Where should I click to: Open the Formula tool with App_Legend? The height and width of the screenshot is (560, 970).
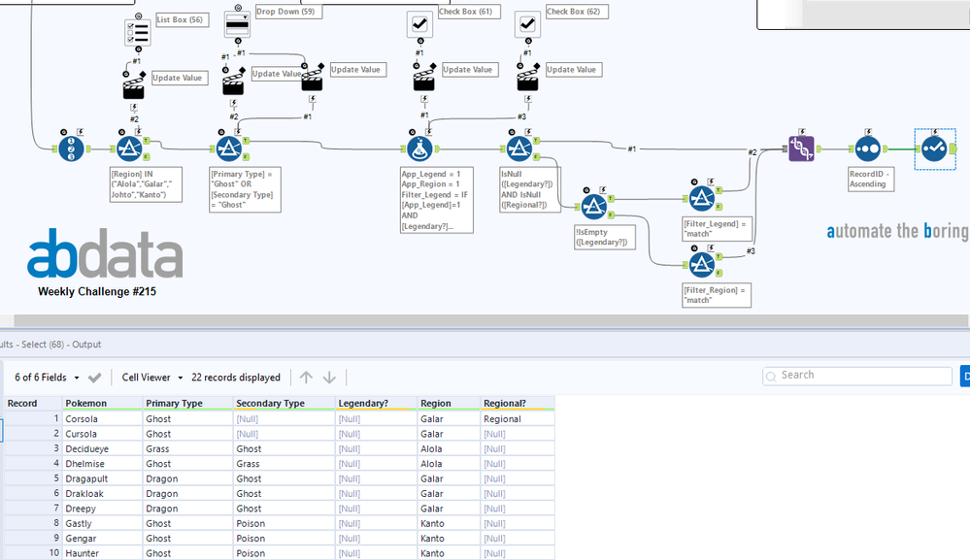click(x=420, y=148)
